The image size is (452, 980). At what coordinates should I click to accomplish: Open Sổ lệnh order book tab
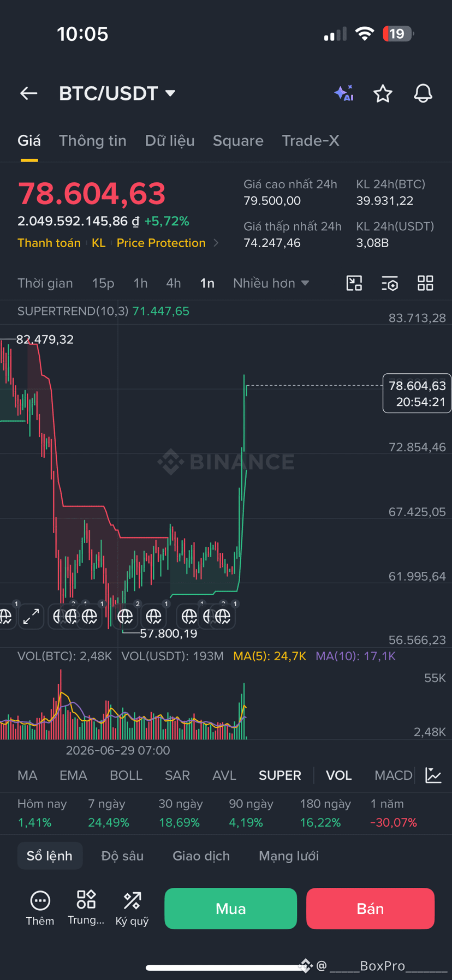50,856
